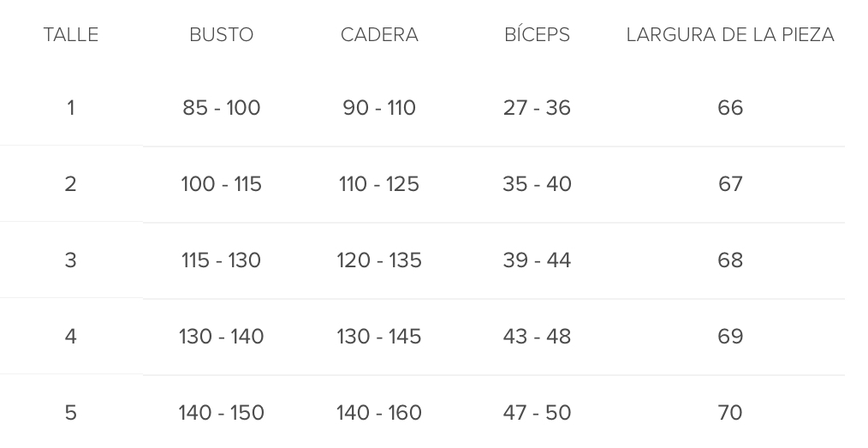Select the hip value 140 - 160
The width and height of the screenshot is (868, 448).
coord(379,413)
